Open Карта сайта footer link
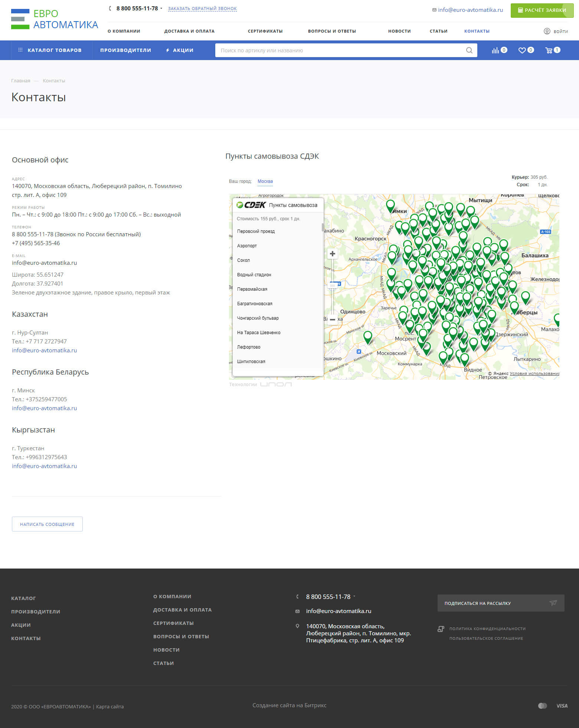Screen dimensions: 579x728 point(110,706)
